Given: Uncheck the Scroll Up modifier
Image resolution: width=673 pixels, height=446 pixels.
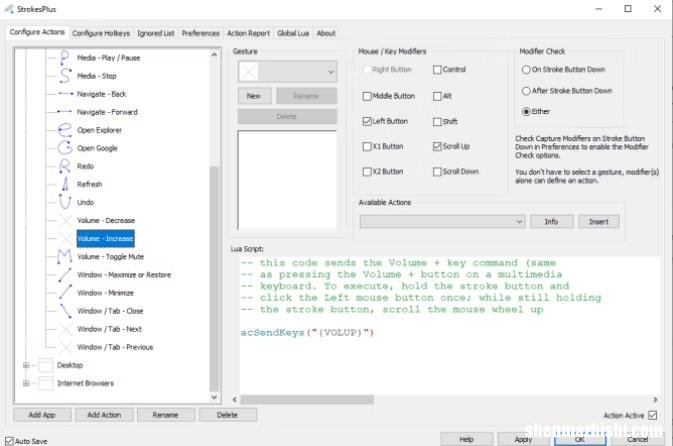Looking at the screenshot, I should coord(437,146).
